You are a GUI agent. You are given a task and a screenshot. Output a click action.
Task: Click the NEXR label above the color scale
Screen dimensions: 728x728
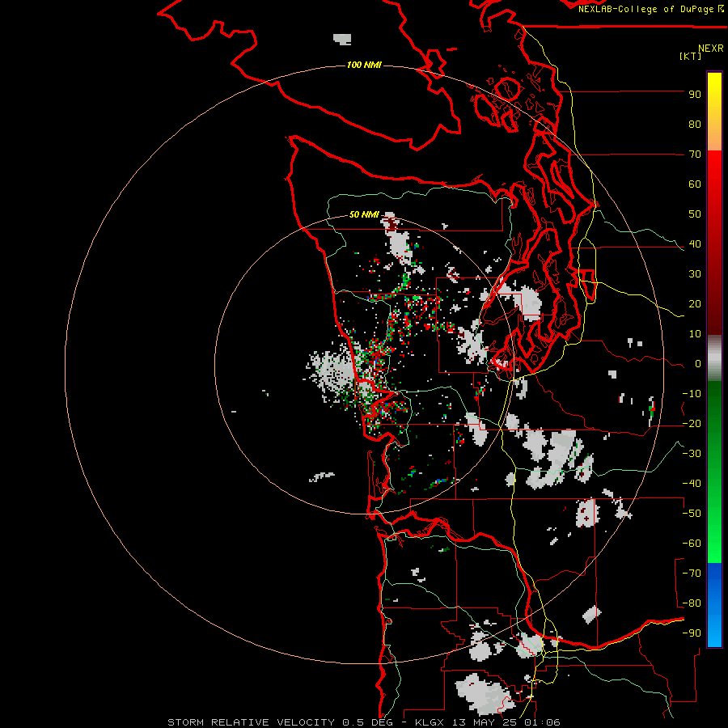(x=711, y=49)
